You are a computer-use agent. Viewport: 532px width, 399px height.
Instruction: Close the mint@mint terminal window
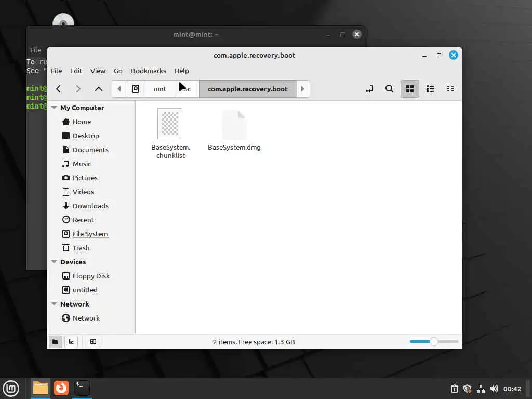356,34
